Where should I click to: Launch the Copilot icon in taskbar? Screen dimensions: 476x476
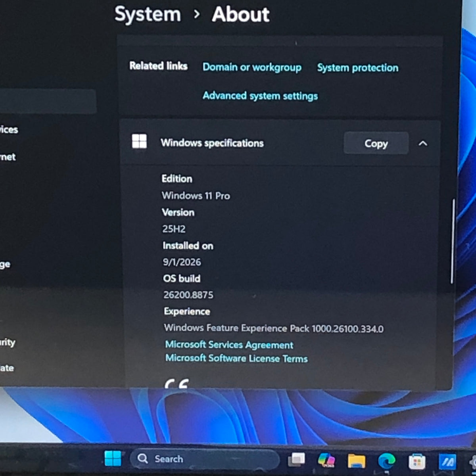click(x=326, y=461)
